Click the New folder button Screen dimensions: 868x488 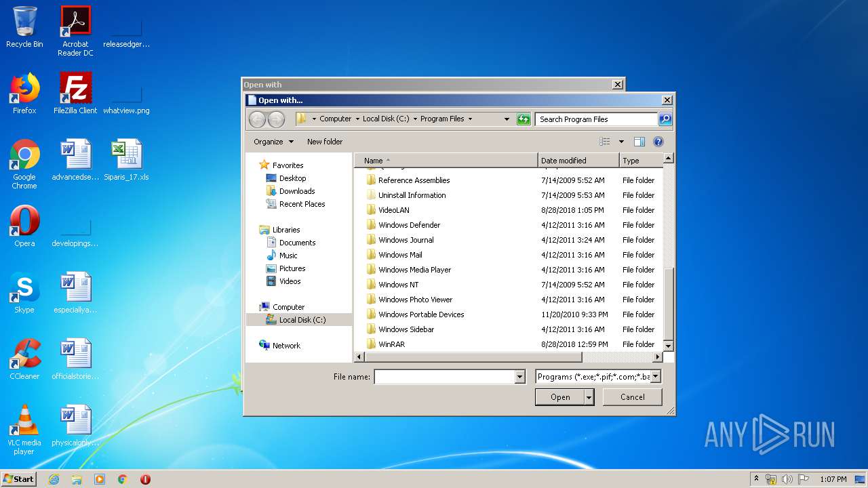click(x=325, y=142)
